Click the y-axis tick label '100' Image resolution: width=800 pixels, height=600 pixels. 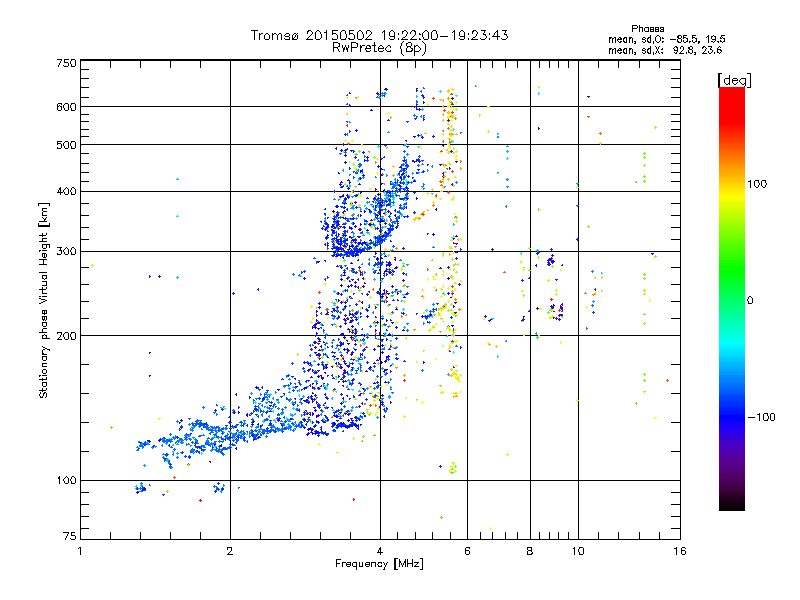click(x=66, y=481)
